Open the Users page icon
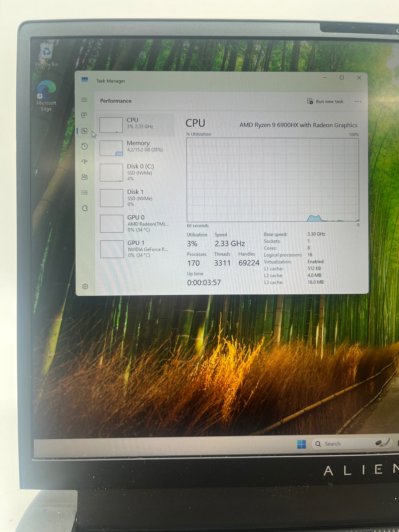This screenshot has width=399, height=532. point(84,177)
